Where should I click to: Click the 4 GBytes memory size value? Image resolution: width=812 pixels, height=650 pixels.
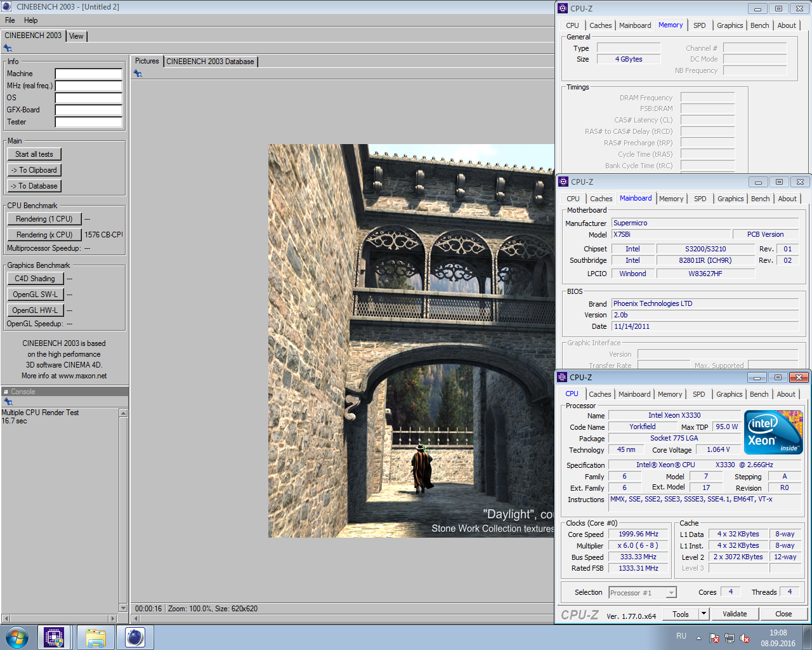629,59
